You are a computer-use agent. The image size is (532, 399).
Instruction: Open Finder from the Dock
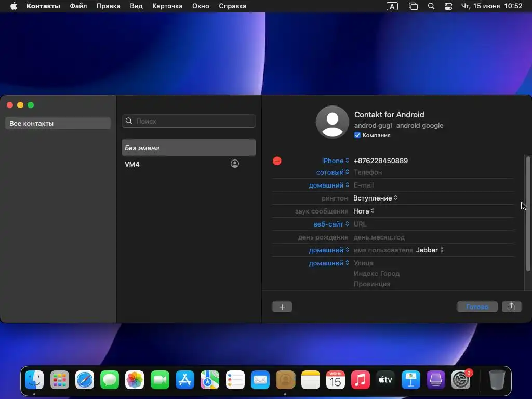click(x=34, y=380)
